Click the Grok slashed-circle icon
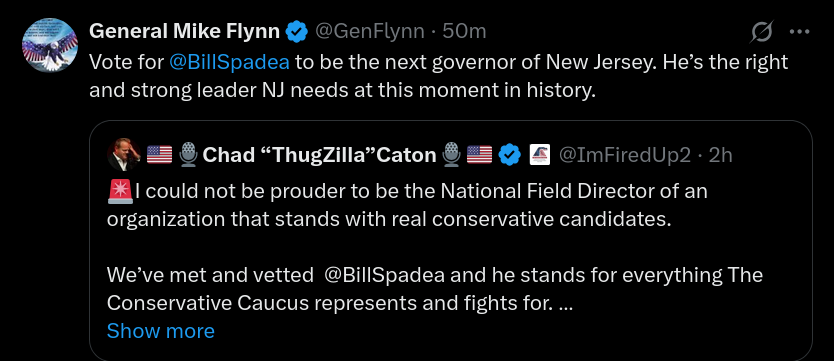Screen dimensions: 834x361 (761, 32)
